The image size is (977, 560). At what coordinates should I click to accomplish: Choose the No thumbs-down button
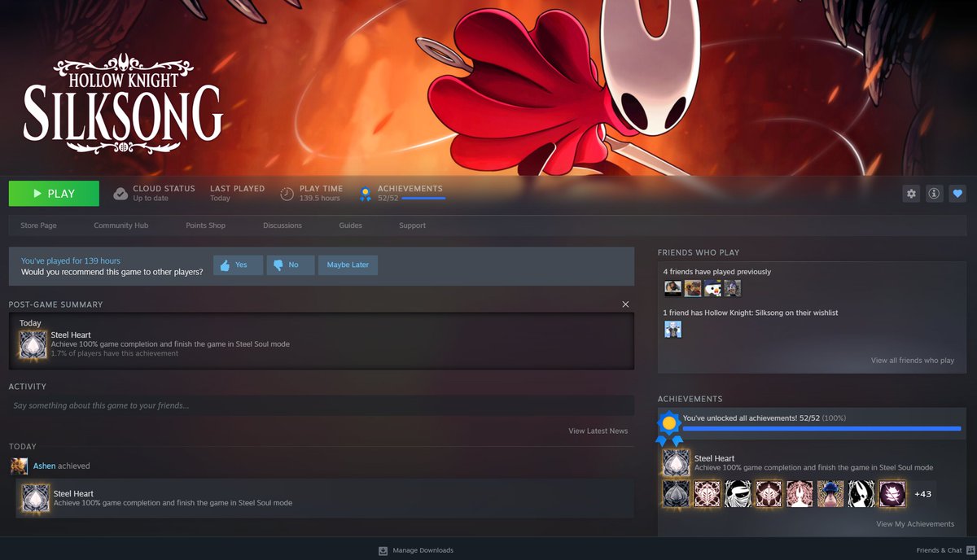click(x=291, y=265)
